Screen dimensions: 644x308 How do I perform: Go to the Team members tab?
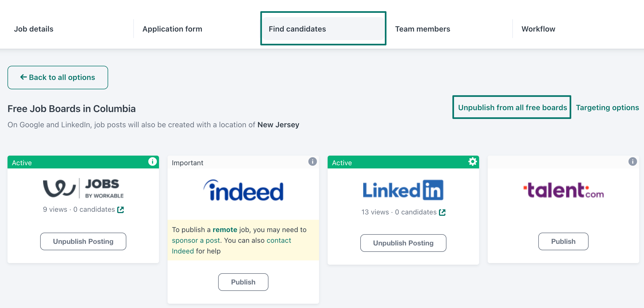tap(423, 29)
